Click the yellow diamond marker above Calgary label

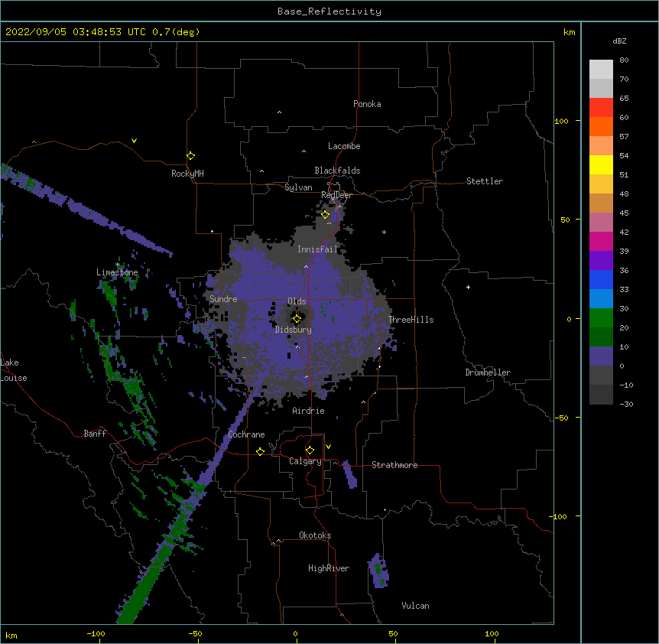pyautogui.click(x=310, y=450)
